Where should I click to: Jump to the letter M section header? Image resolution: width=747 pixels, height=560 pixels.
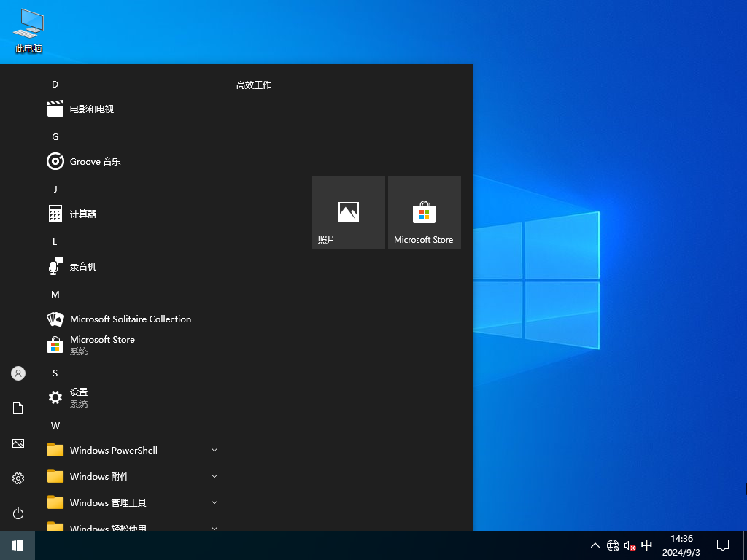pyautogui.click(x=55, y=294)
